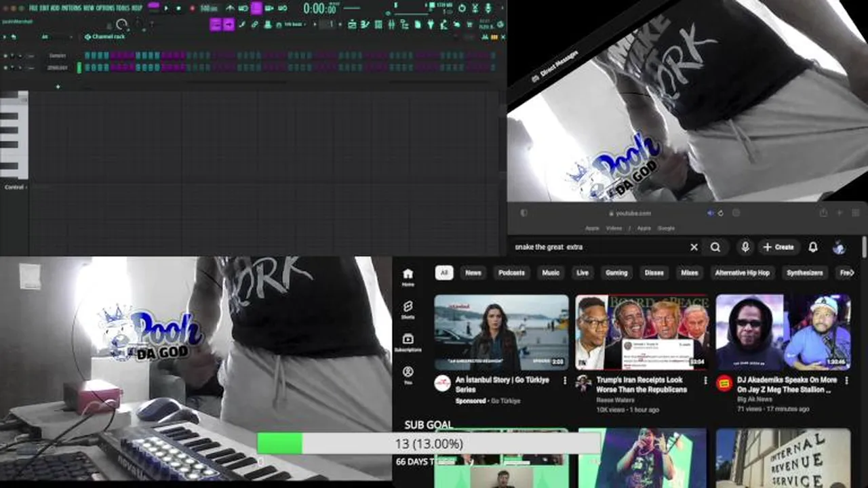Screen dimensions: 868x488
Task: Go to Home in YouTube sidebar
Action: pyautogui.click(x=408, y=277)
